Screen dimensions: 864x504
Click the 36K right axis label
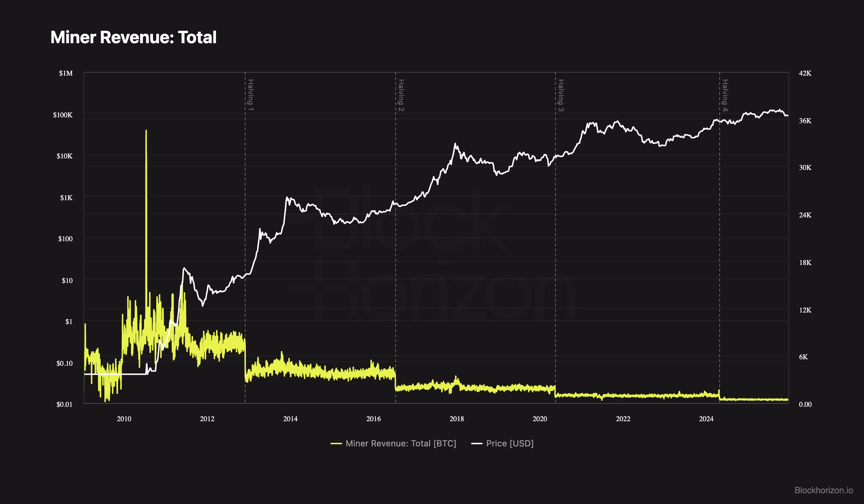coord(805,121)
